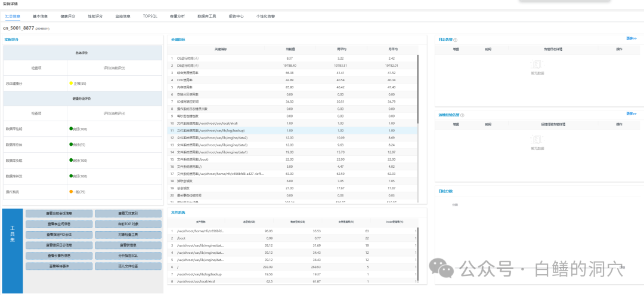Viewport: 644px width, 295px height.
Task: Switch to the 健康评分 tab
Action: click(68, 17)
